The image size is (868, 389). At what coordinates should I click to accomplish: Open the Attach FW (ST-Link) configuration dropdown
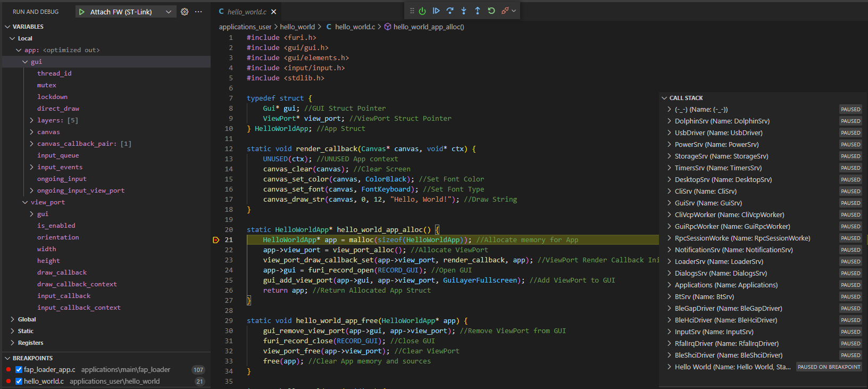point(126,12)
